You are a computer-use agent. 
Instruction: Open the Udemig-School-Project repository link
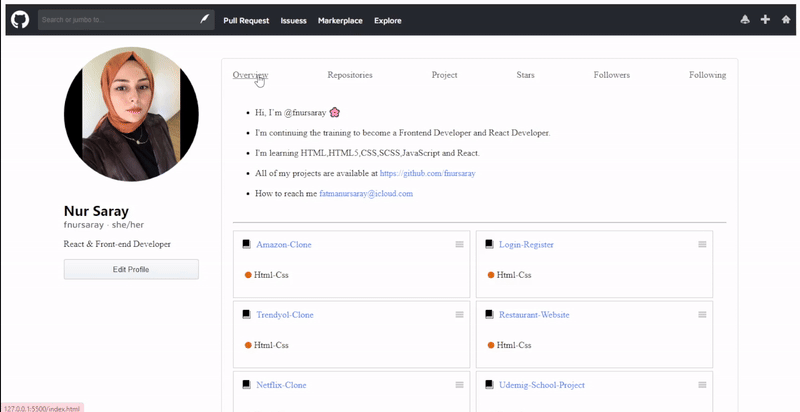pos(542,385)
